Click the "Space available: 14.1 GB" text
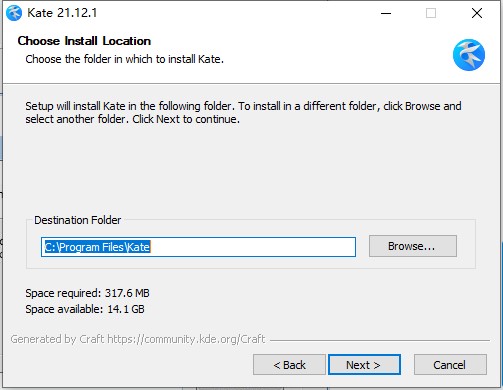 [x=85, y=309]
